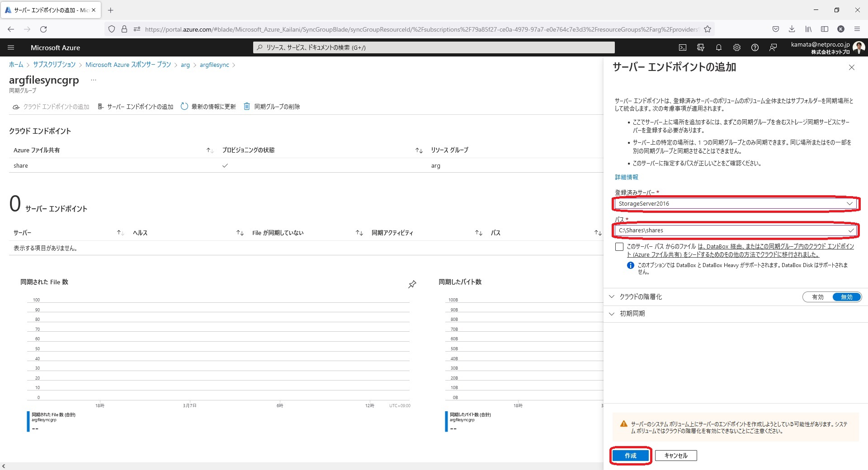The image size is (868, 470).
Task: Set cloud tiering to 有効
Action: click(x=818, y=297)
